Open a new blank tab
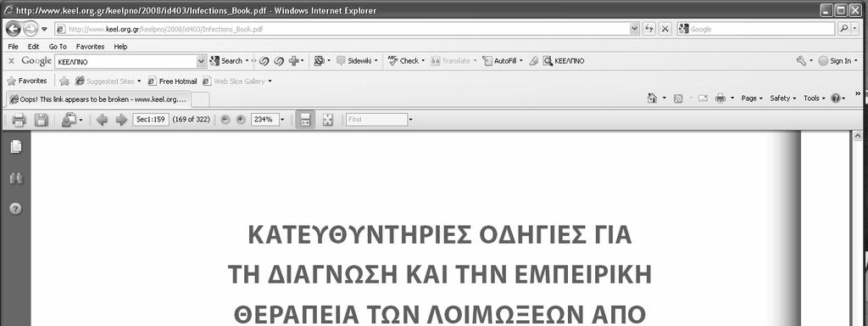 (x=200, y=99)
